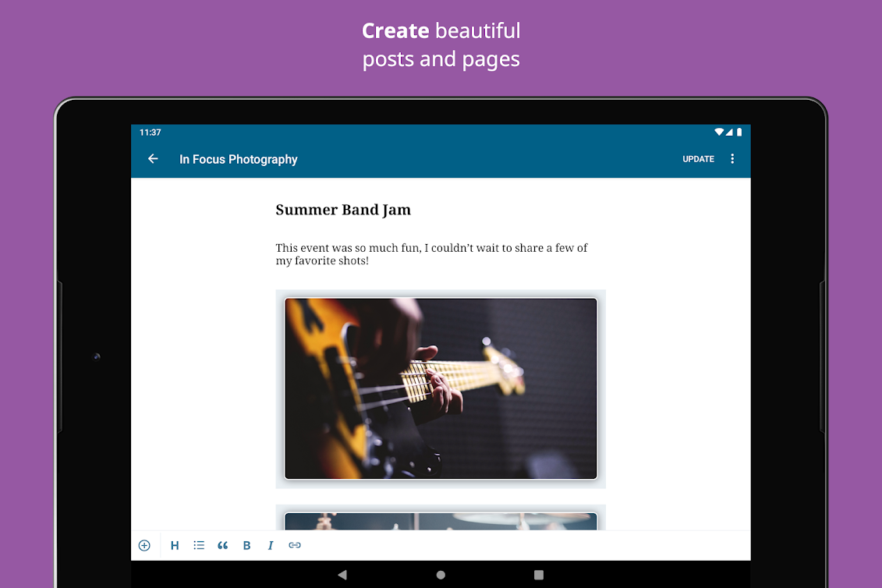Select the Summer Band Jam post title

(343, 210)
